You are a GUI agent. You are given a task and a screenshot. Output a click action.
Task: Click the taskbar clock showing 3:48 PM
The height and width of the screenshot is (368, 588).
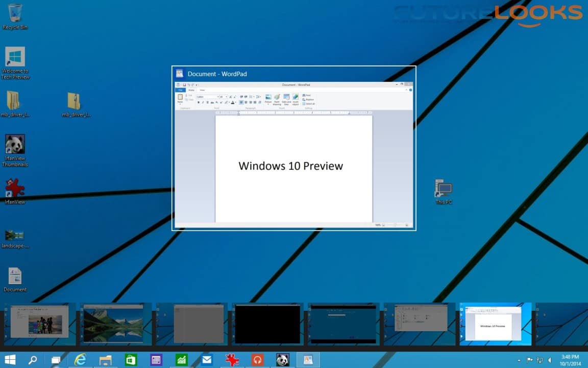[x=570, y=360]
